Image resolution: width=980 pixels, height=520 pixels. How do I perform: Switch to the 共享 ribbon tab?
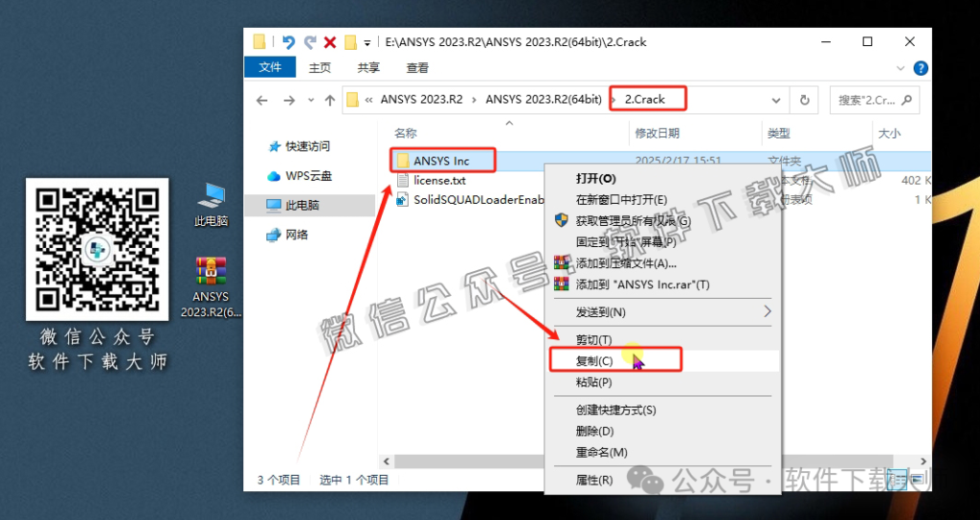tap(368, 68)
